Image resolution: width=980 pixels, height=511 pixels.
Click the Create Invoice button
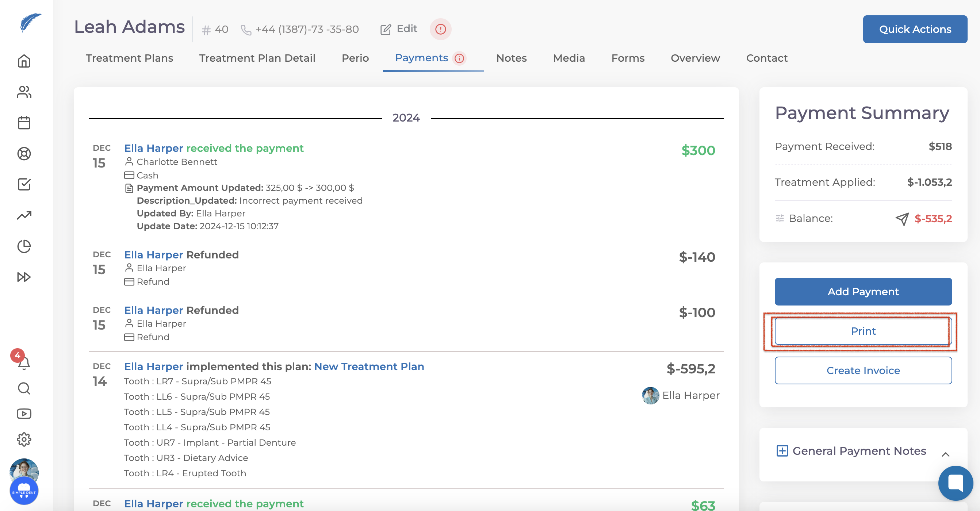click(x=863, y=370)
